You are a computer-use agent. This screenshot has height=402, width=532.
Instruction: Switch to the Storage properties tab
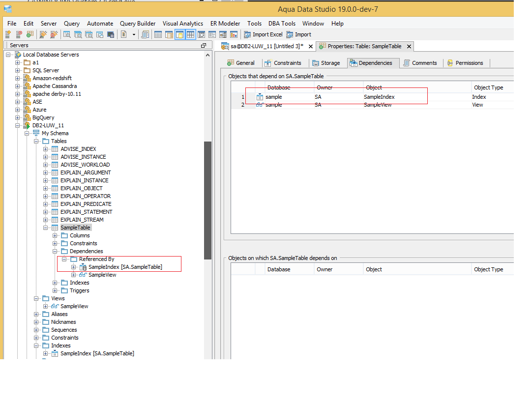[326, 63]
